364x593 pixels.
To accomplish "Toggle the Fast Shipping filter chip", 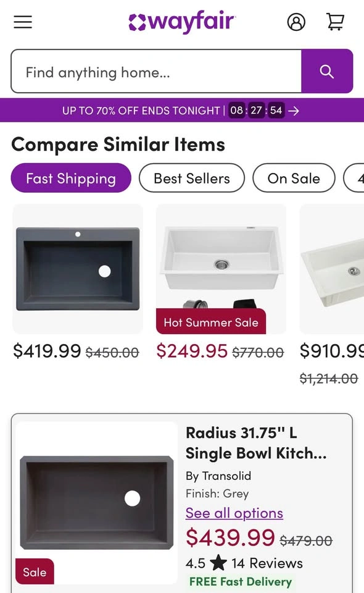I will [x=71, y=178].
